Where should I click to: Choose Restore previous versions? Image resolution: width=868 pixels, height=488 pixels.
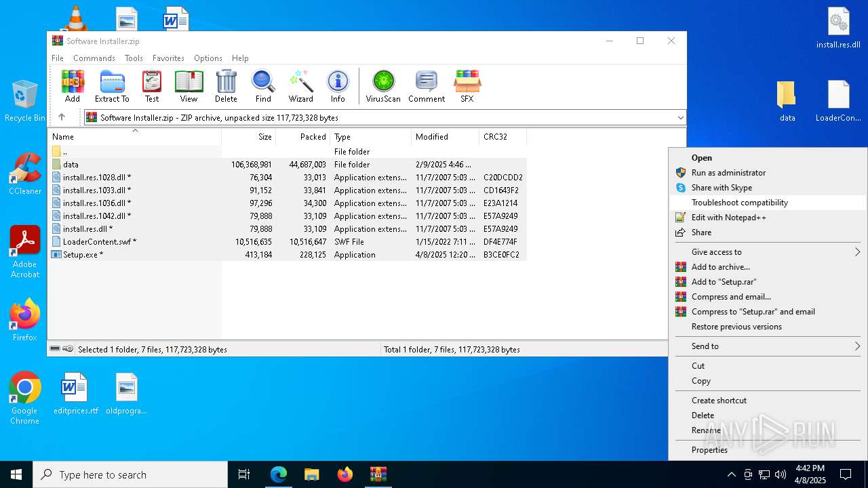coord(768,326)
